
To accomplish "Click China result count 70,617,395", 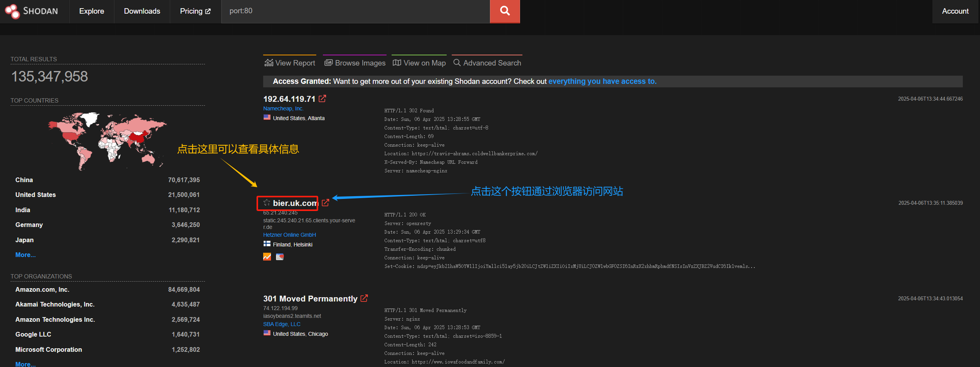I will 184,180.
